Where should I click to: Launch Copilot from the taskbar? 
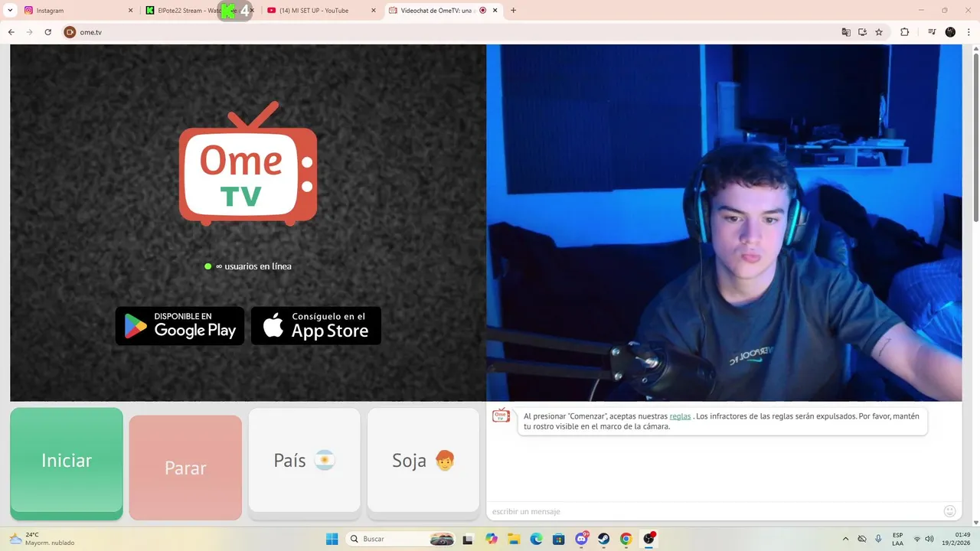pos(491,539)
